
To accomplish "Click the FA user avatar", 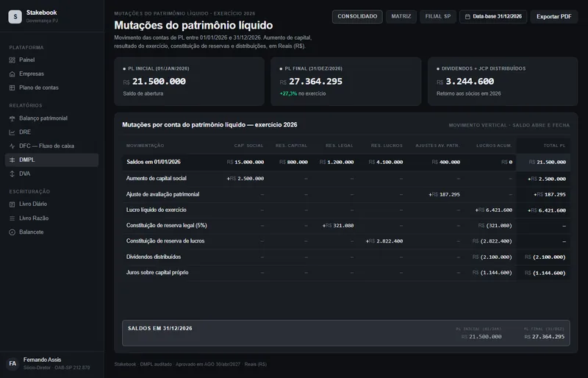I will point(12,363).
